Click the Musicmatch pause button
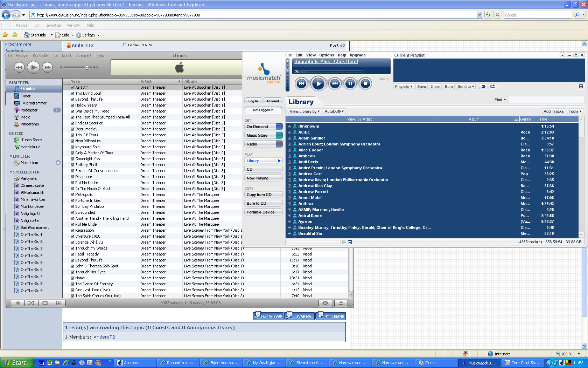The image size is (588, 368). (350, 83)
